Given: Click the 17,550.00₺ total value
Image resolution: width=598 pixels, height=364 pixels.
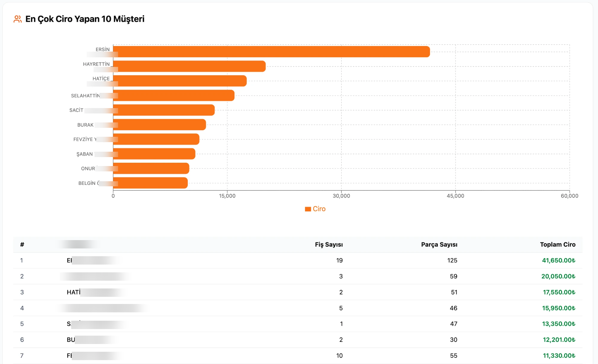Looking at the screenshot, I should click(559, 292).
